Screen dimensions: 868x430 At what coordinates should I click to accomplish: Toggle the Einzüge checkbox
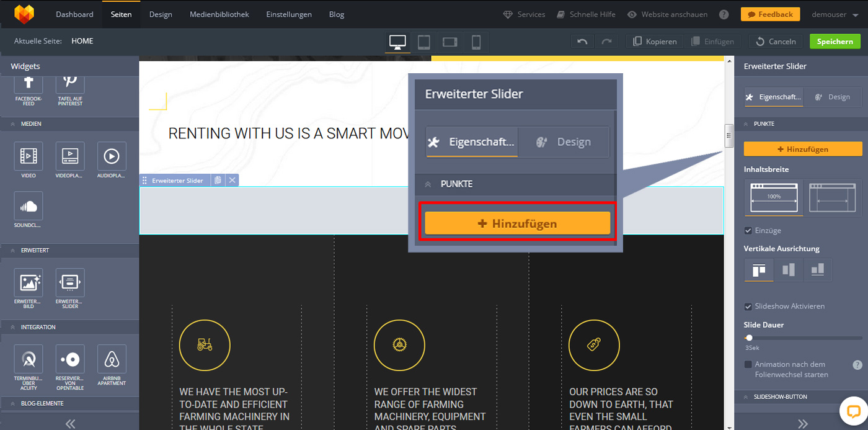[748, 231]
